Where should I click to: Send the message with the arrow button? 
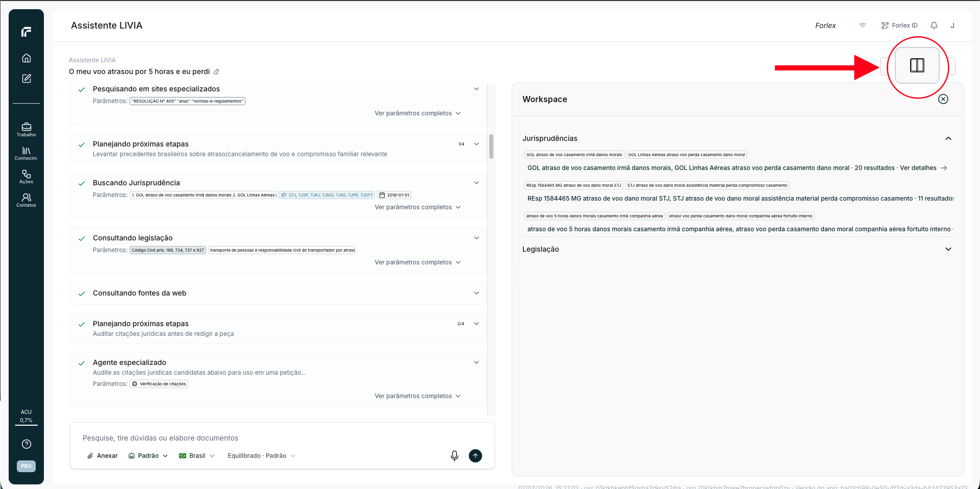click(475, 456)
